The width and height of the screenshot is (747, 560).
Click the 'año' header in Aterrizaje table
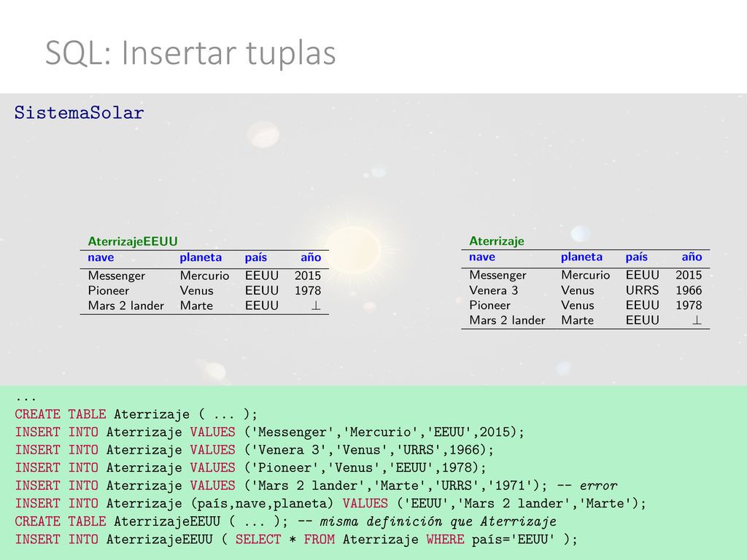(692, 257)
